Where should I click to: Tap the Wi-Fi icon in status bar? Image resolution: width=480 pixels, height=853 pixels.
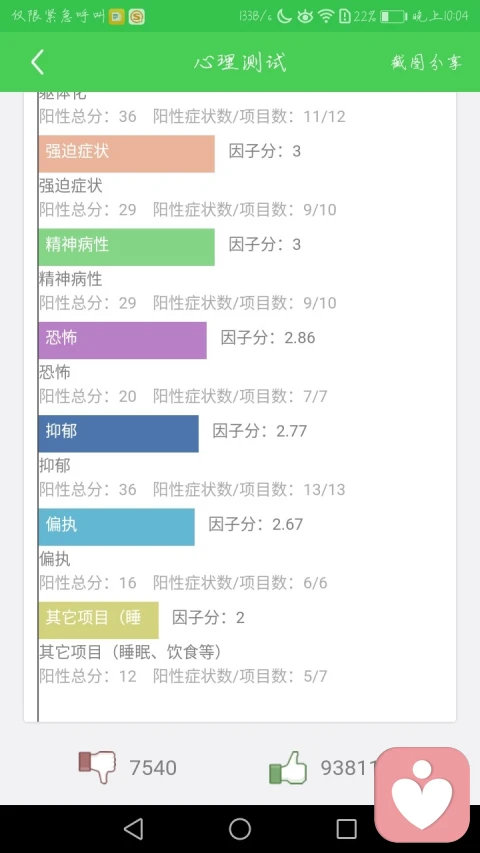pyautogui.click(x=326, y=16)
